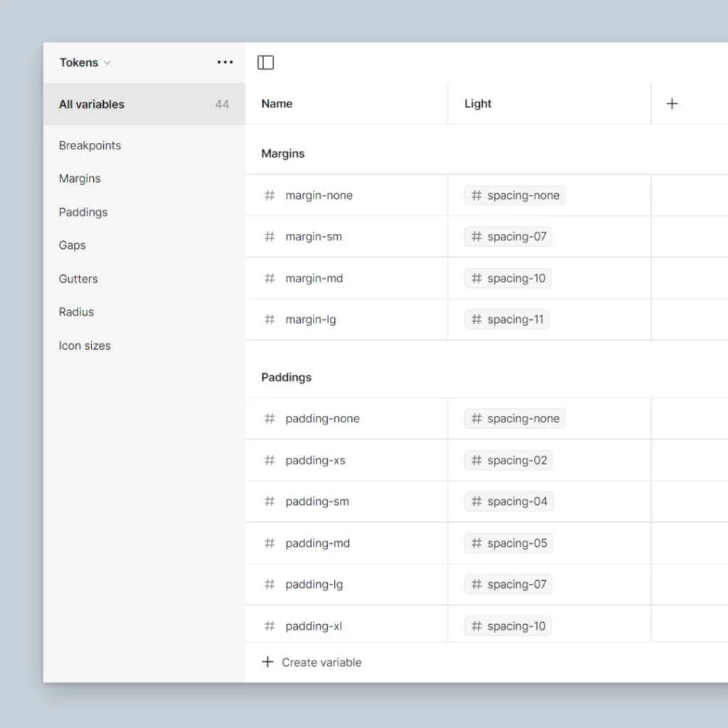Click the number icon next to margin-none
Viewport: 728px width, 728px height.
269,195
